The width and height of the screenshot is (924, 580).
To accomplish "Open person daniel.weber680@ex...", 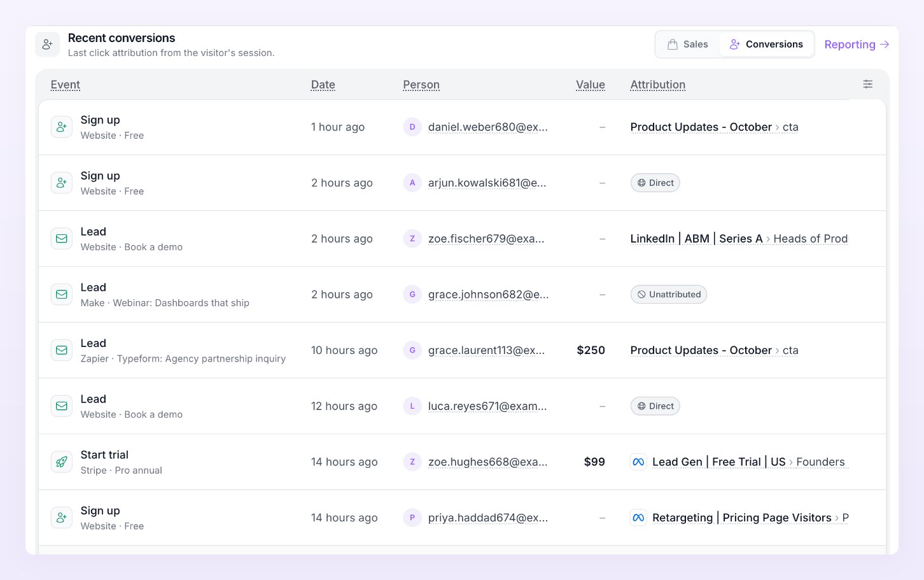I will coord(488,127).
